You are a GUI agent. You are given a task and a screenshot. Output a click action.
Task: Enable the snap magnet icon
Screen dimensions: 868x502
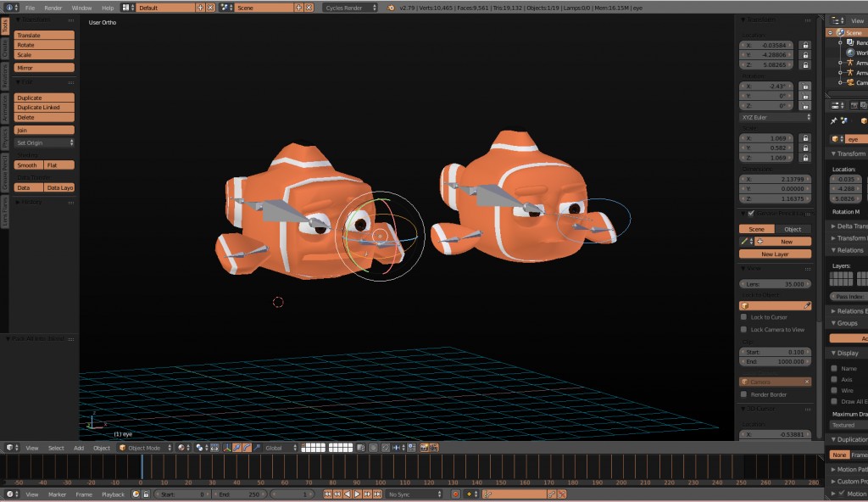pyautogui.click(x=385, y=448)
